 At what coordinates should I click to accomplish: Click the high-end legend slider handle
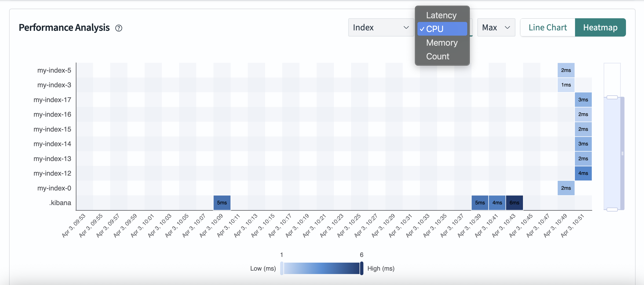tap(362, 268)
